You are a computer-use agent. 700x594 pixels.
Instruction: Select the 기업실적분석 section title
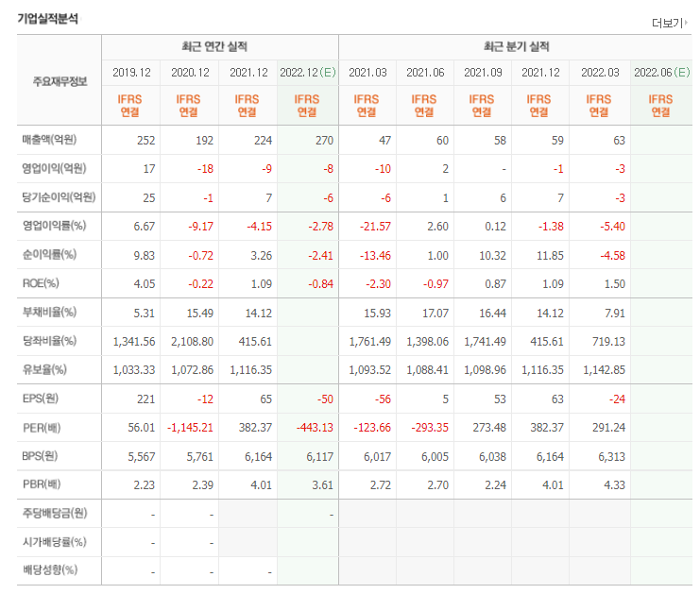click(x=47, y=19)
